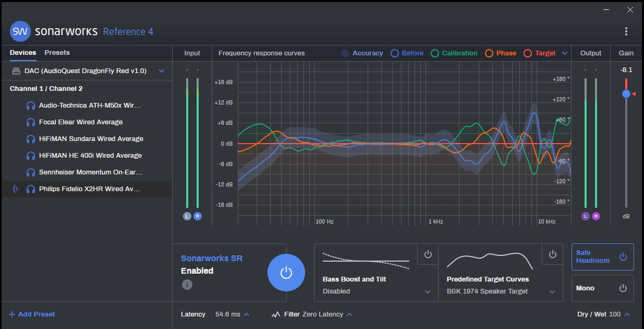
Task: Click headphone icon for Sennheiser Momentum
Action: tap(31, 172)
